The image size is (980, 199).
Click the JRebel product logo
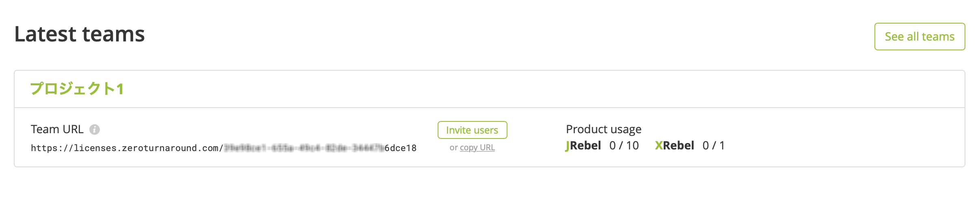point(583,145)
